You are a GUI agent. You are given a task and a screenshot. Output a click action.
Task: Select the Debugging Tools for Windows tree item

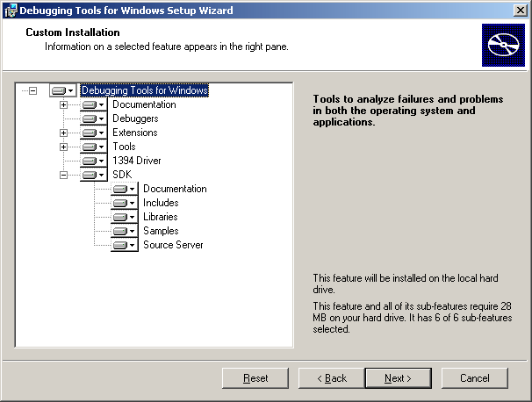[145, 90]
